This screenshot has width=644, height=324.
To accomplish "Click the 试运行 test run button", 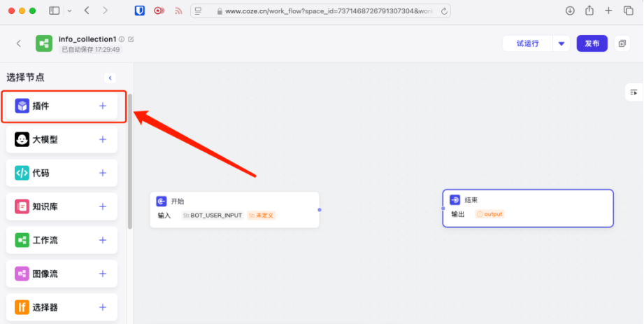I will coord(528,43).
